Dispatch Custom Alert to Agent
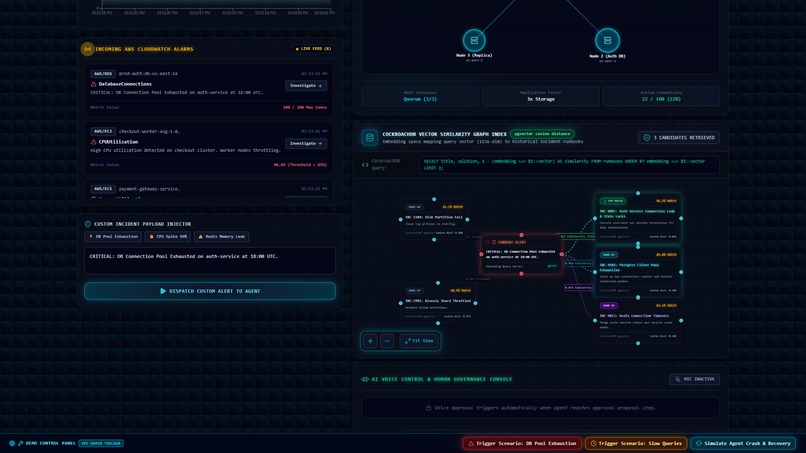The height and width of the screenshot is (453, 806). coord(210,291)
